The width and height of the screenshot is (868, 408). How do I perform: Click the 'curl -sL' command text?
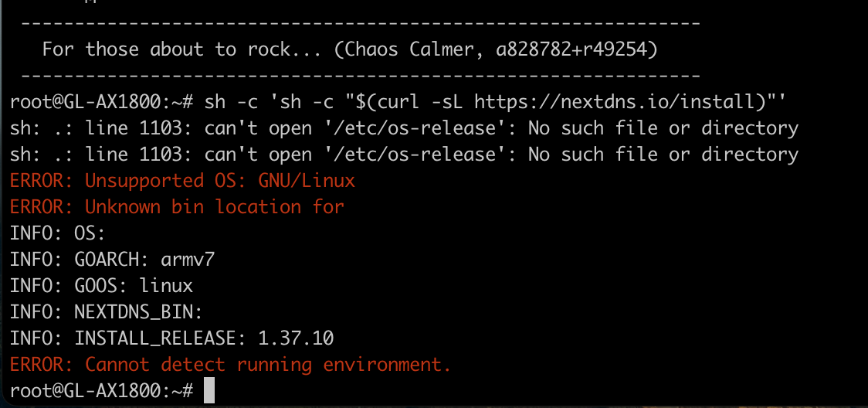point(422,102)
